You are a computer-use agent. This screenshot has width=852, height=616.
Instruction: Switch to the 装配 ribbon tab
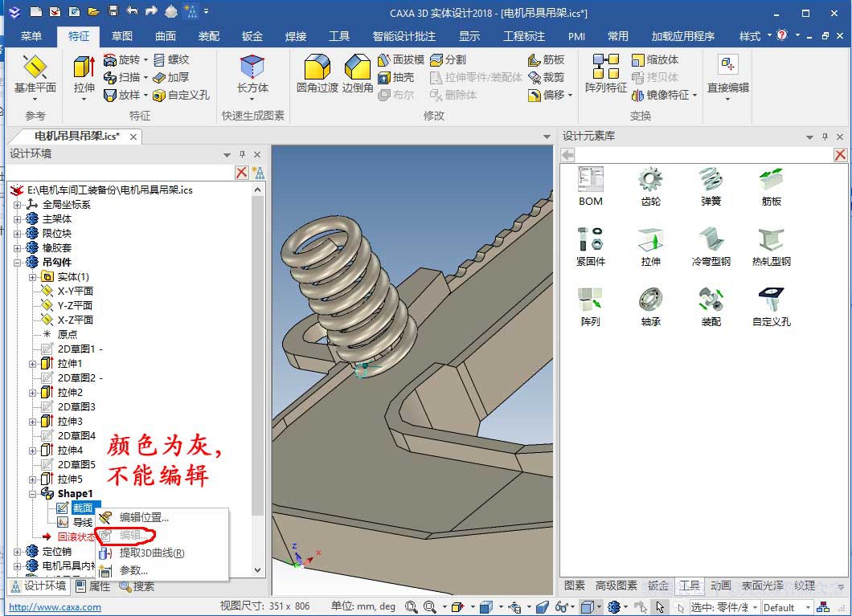pyautogui.click(x=209, y=36)
